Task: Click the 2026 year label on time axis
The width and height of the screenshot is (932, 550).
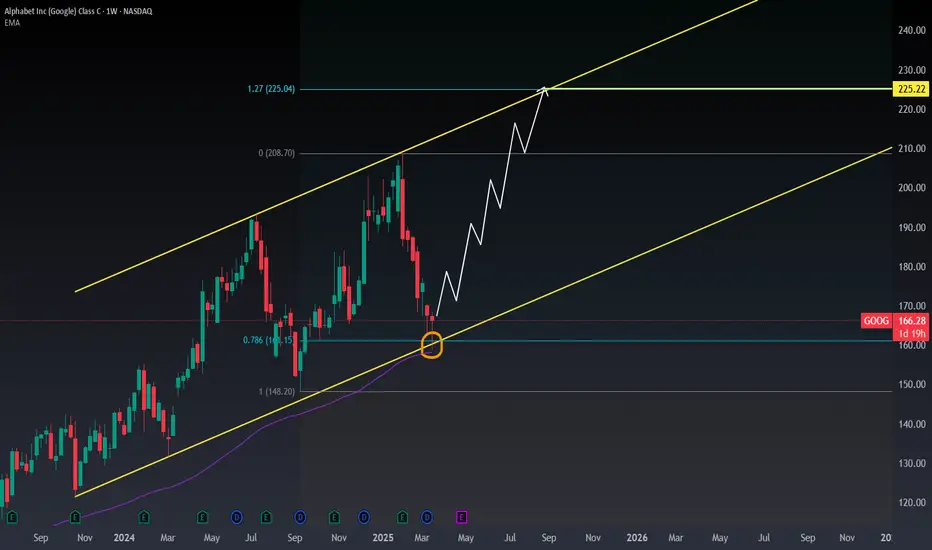Action: (637, 538)
